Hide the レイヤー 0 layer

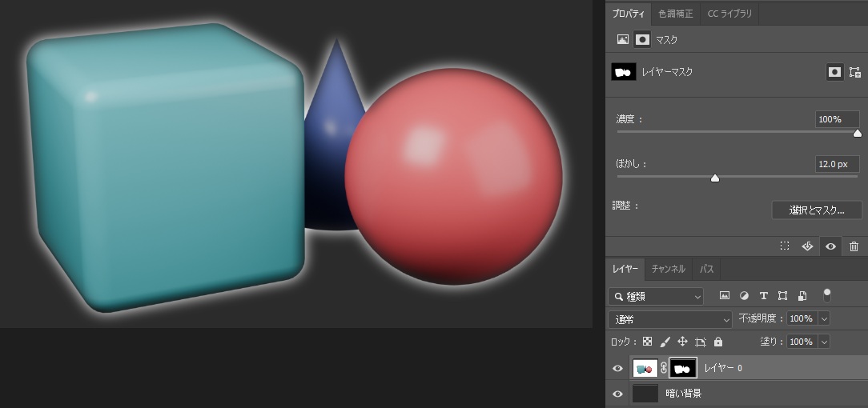pyautogui.click(x=618, y=368)
